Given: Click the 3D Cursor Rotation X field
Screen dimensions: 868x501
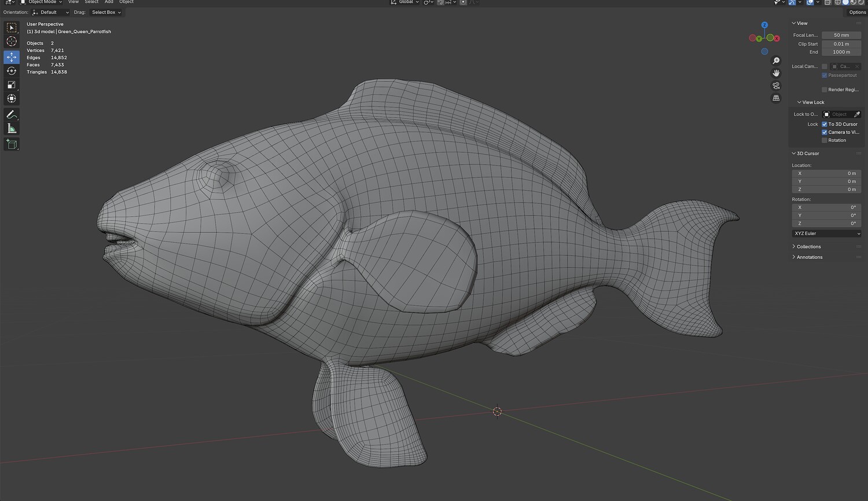Looking at the screenshot, I should click(x=826, y=207).
